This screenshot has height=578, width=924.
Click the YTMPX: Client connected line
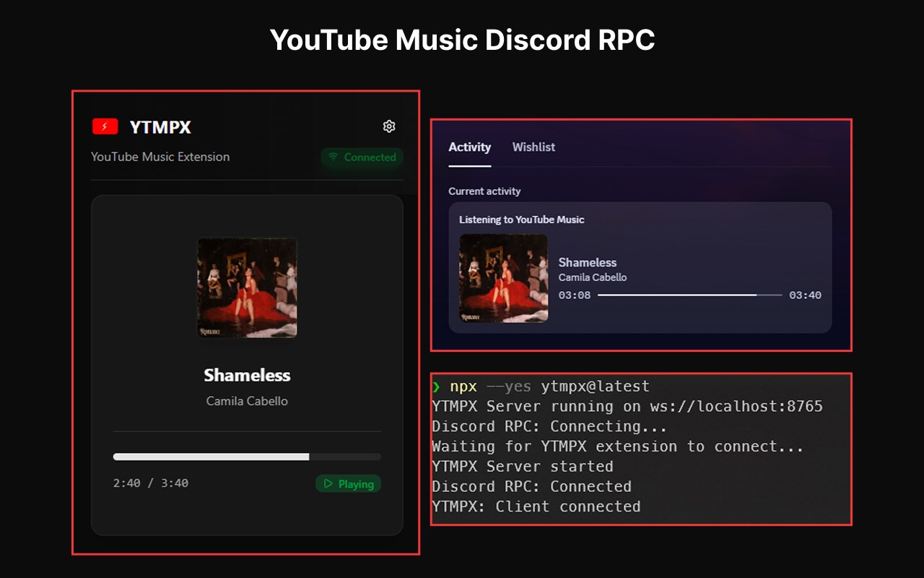pyautogui.click(x=536, y=506)
